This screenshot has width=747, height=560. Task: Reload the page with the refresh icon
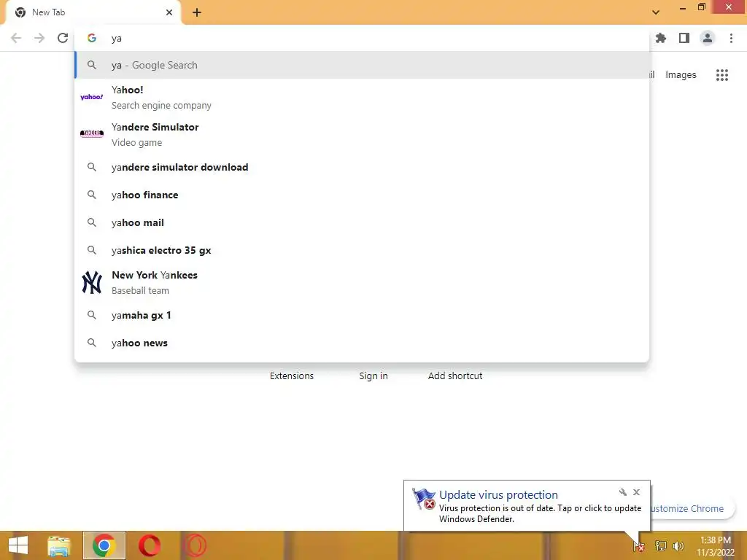(x=63, y=38)
